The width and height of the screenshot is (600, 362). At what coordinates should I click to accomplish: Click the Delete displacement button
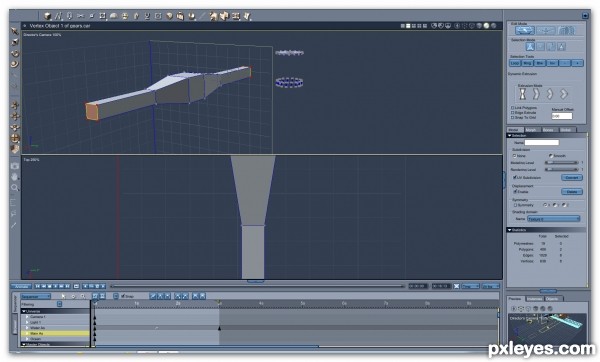(x=572, y=191)
